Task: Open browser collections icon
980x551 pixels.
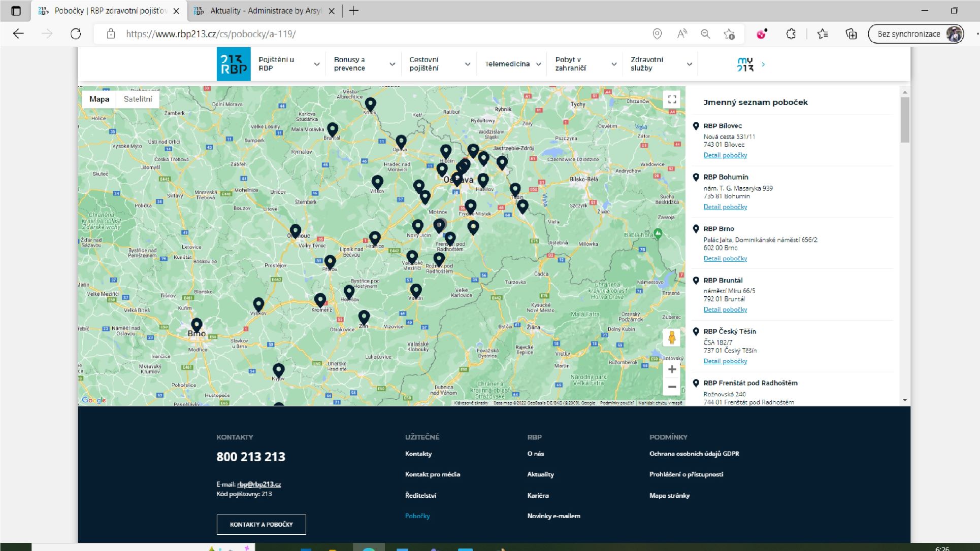Action: (851, 34)
